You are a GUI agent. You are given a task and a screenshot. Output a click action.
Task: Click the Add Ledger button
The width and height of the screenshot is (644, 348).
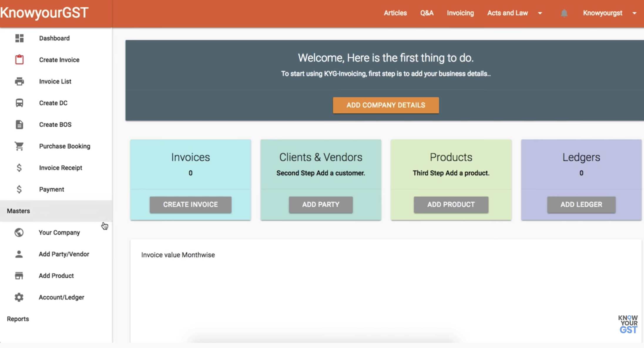(x=581, y=205)
